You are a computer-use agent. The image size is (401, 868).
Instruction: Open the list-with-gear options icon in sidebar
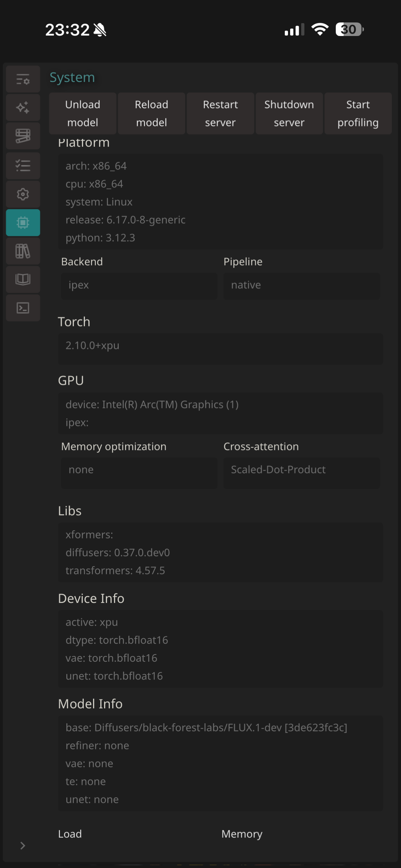pyautogui.click(x=23, y=79)
